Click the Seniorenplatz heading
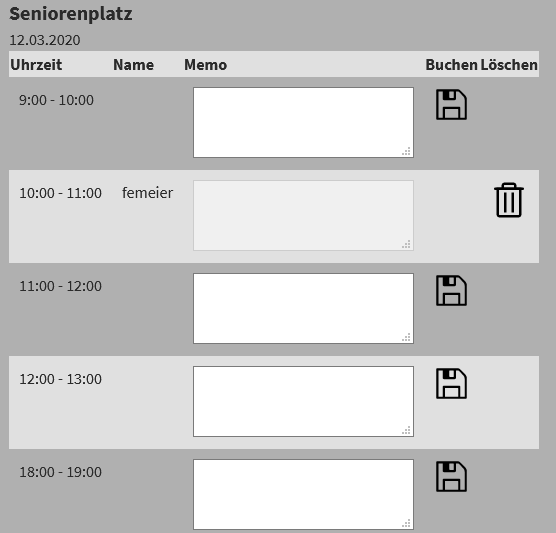Image resolution: width=556 pixels, height=533 pixels. click(71, 15)
